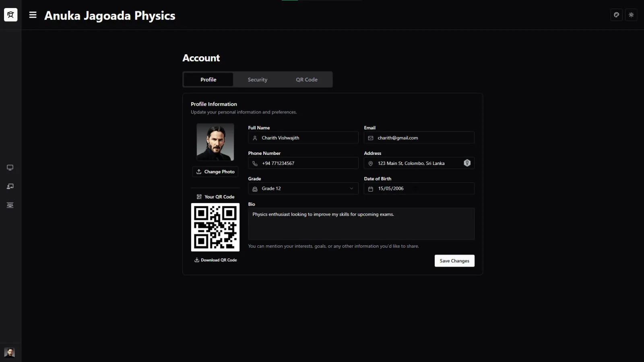Click the Phone Number field
The image size is (644, 362).
[303, 163]
